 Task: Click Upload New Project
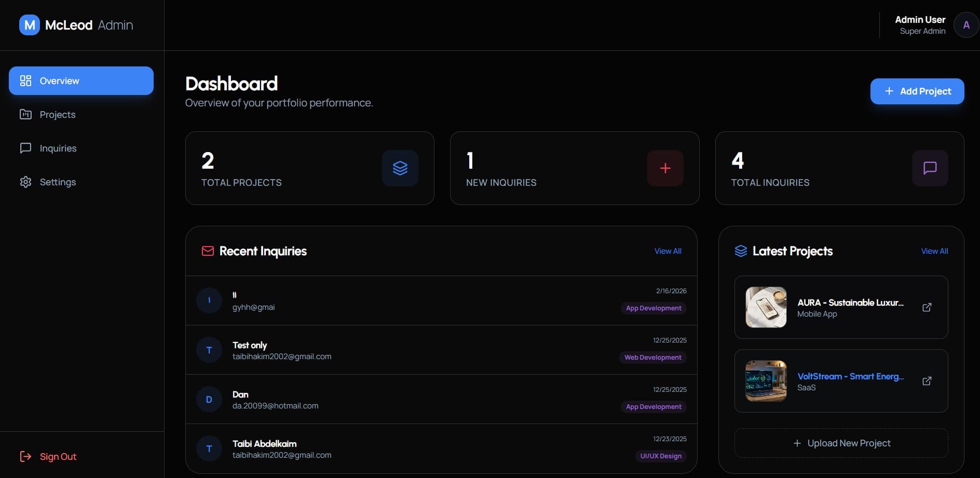[x=841, y=443]
